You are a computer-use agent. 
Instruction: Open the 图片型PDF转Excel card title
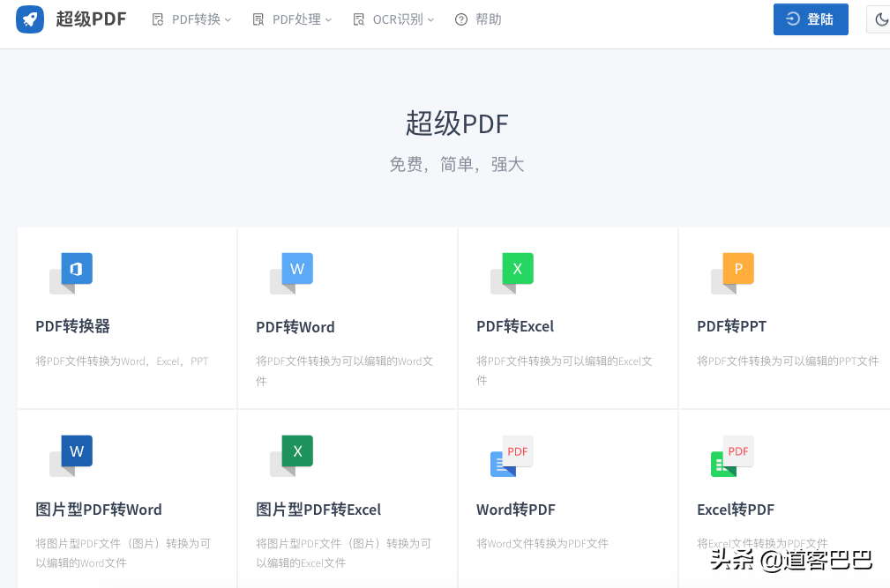(x=318, y=510)
